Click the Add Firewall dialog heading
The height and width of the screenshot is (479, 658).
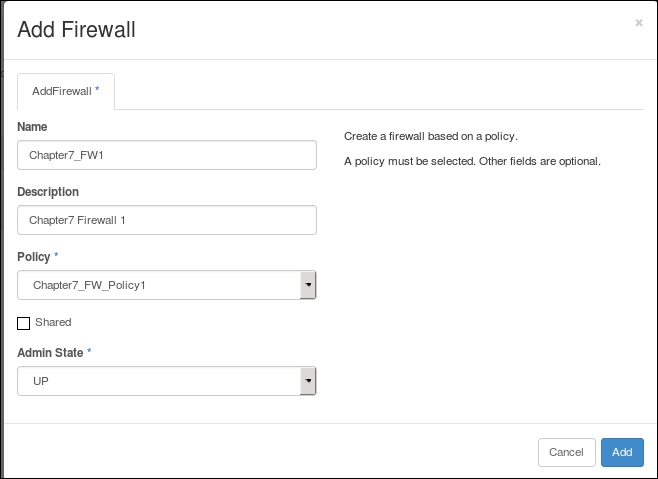[76, 30]
